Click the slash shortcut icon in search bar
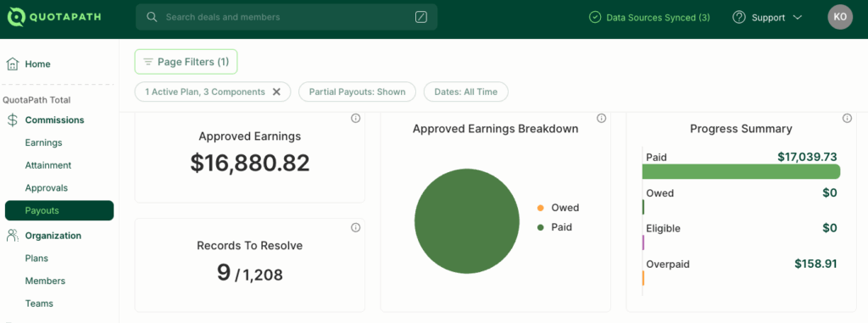868x323 pixels. point(421,17)
